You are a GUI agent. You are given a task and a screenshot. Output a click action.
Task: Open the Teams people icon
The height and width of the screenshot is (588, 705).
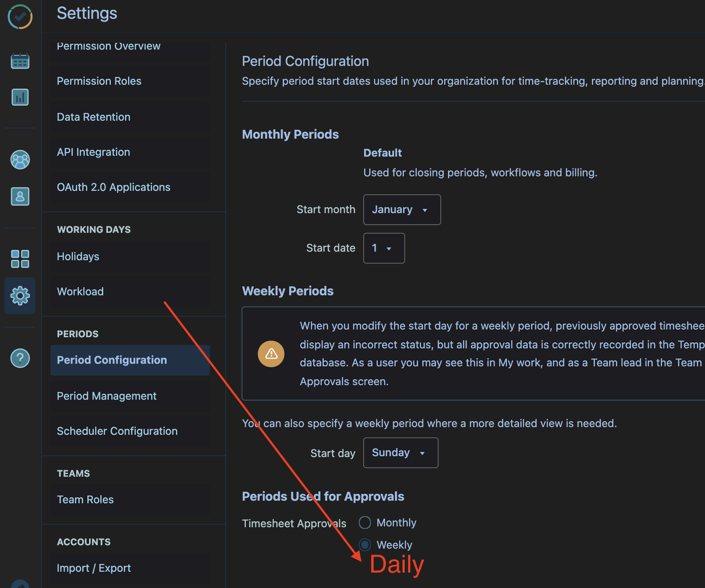(x=20, y=160)
